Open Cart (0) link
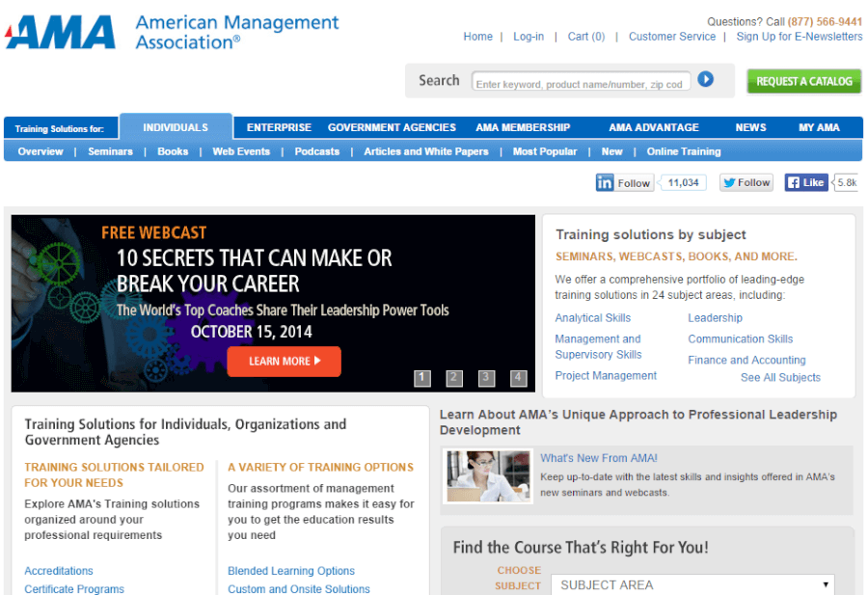868x595 pixels. (x=586, y=37)
